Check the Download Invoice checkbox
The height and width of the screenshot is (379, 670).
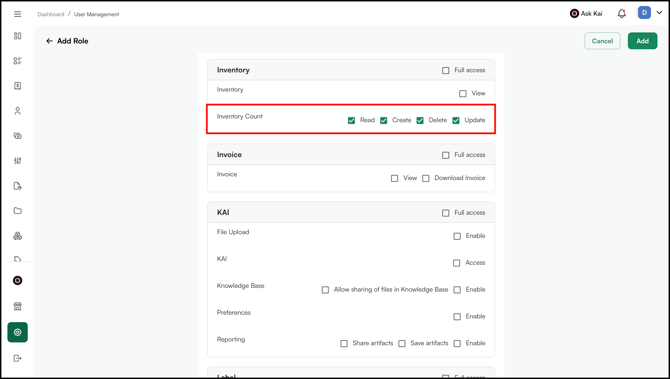coord(426,178)
